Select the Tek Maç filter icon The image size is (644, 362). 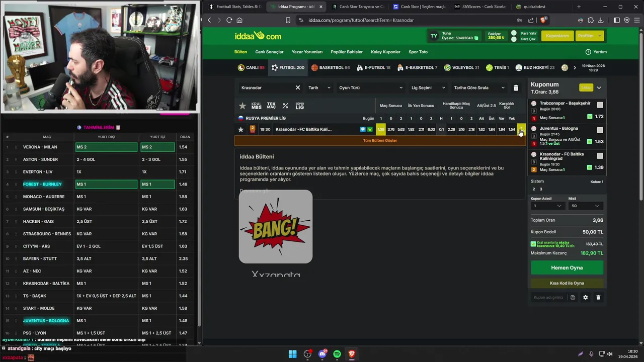click(x=271, y=106)
